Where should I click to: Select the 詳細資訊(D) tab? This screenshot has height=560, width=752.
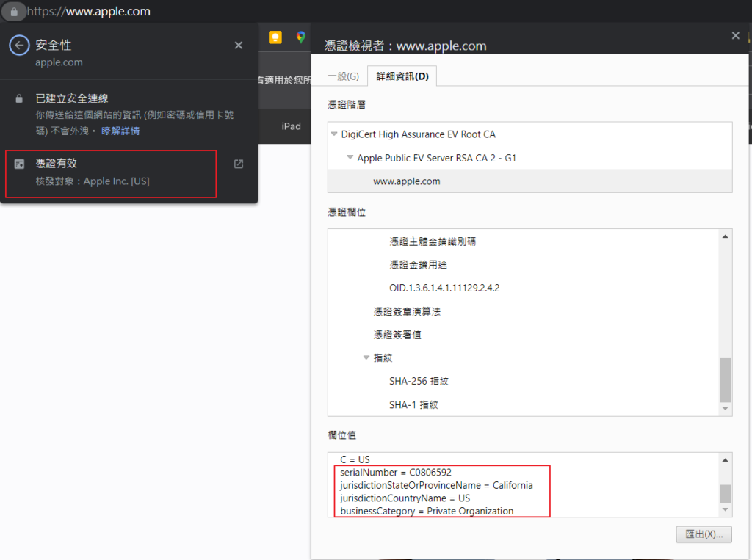click(402, 76)
